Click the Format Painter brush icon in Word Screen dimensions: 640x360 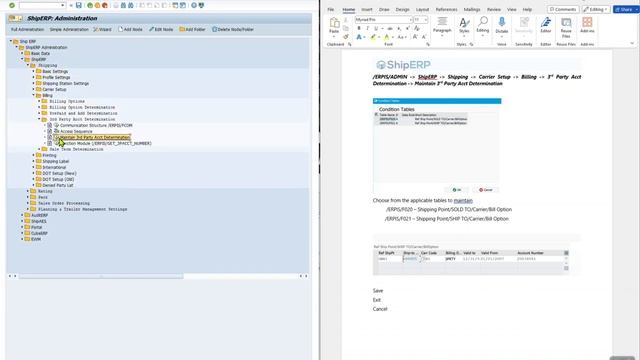pos(346,37)
